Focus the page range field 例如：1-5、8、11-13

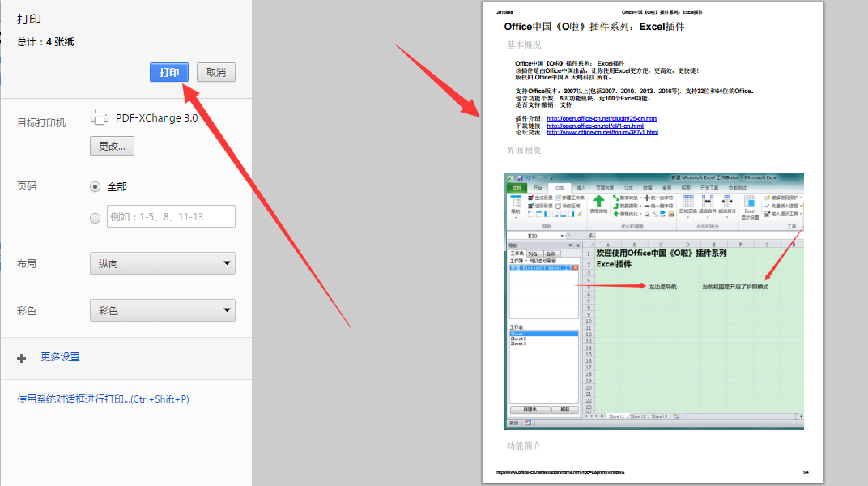click(x=171, y=216)
